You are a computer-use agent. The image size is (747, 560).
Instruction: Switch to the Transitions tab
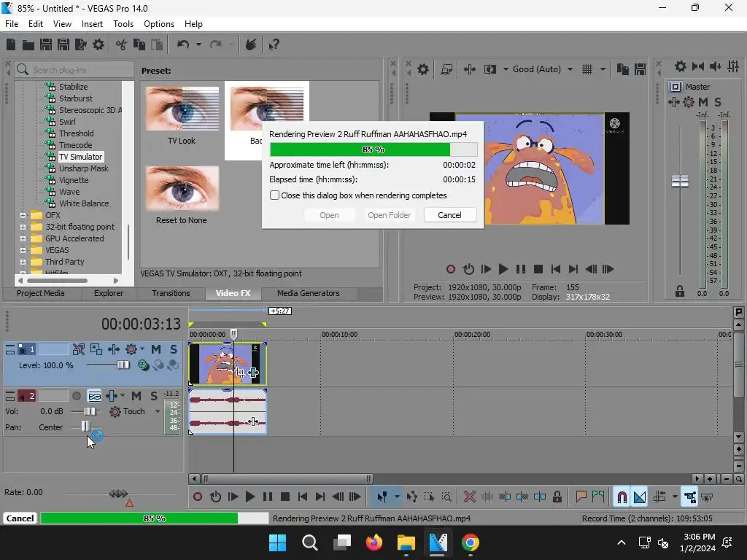[x=171, y=293]
